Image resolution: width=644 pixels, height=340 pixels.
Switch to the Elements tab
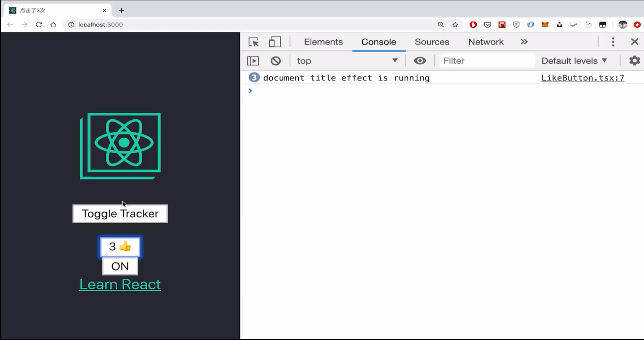(323, 42)
